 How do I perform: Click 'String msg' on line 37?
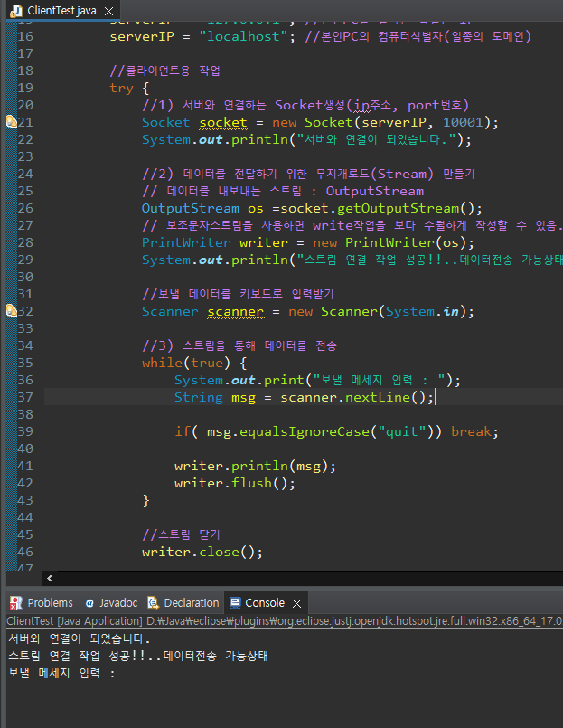pyautogui.click(x=215, y=397)
